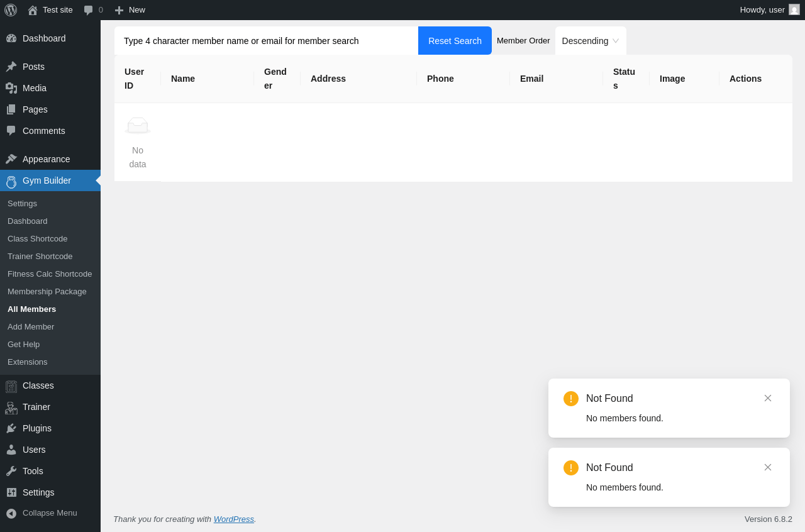Click the Classes icon in sidebar
This screenshot has width=805, height=532.
click(11, 386)
